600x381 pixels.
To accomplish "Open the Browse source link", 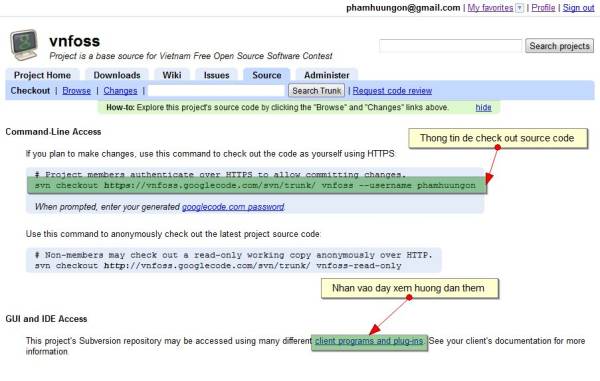I will point(77,91).
